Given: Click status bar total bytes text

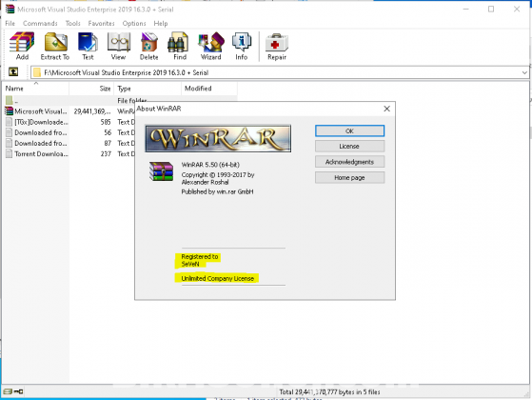Looking at the screenshot, I should click(329, 391).
